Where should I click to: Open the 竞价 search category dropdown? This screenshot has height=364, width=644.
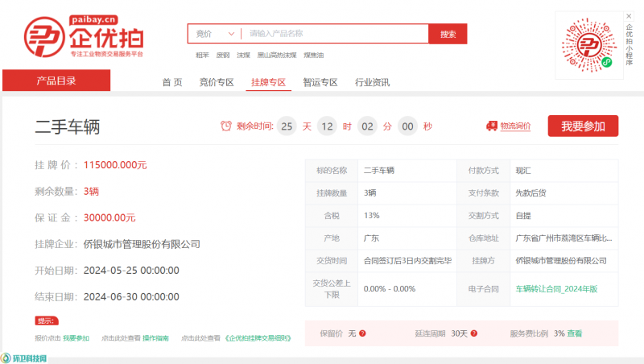[x=215, y=34]
